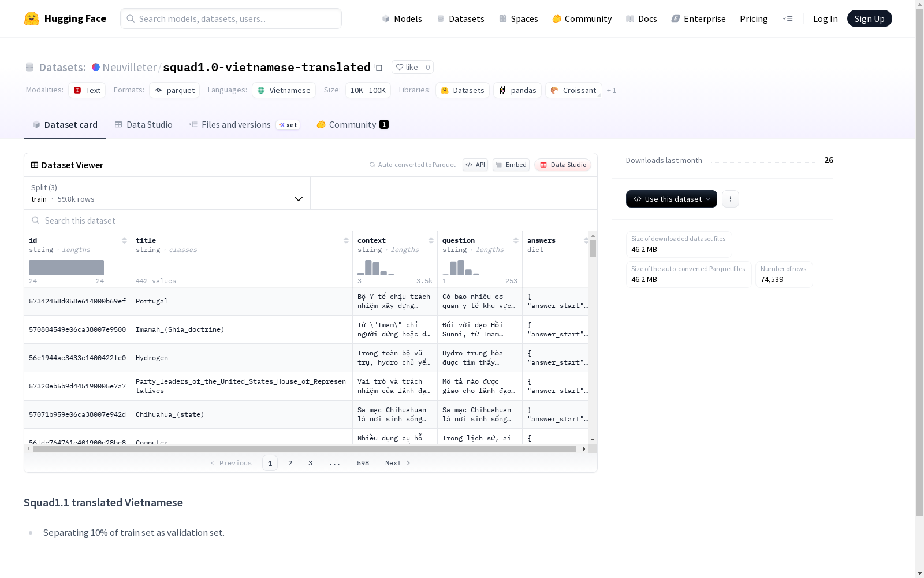
Task: Click the Hugging Face logo icon
Action: pyautogui.click(x=32, y=18)
